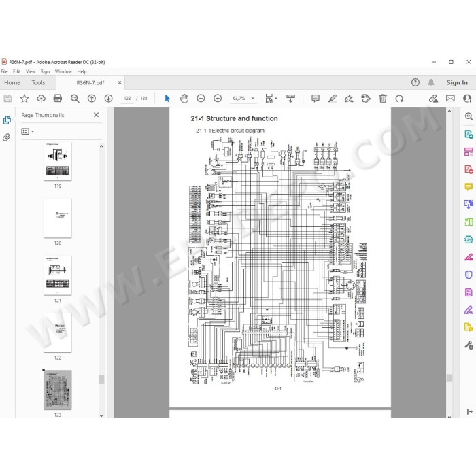Select page 121 thumbnail
Screen dimensions: 476x476
click(x=58, y=275)
